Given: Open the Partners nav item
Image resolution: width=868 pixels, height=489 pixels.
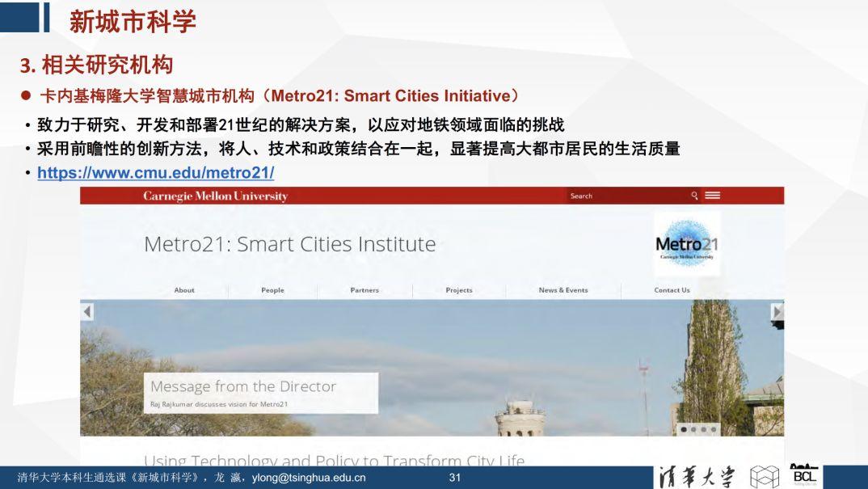Looking at the screenshot, I should tap(364, 290).
